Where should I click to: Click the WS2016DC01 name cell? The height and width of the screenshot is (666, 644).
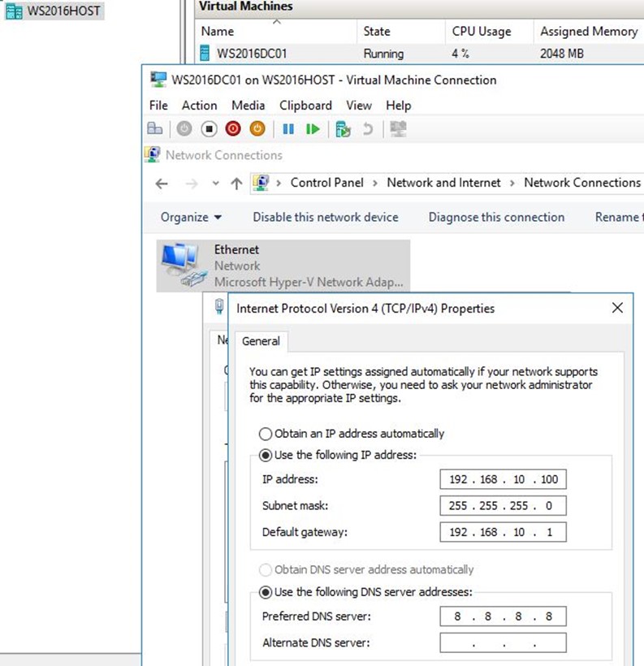tap(252, 54)
